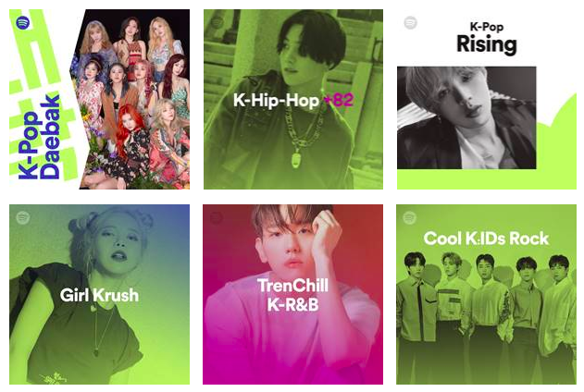
Task: Click the pink +82 label
Action: coord(339,100)
